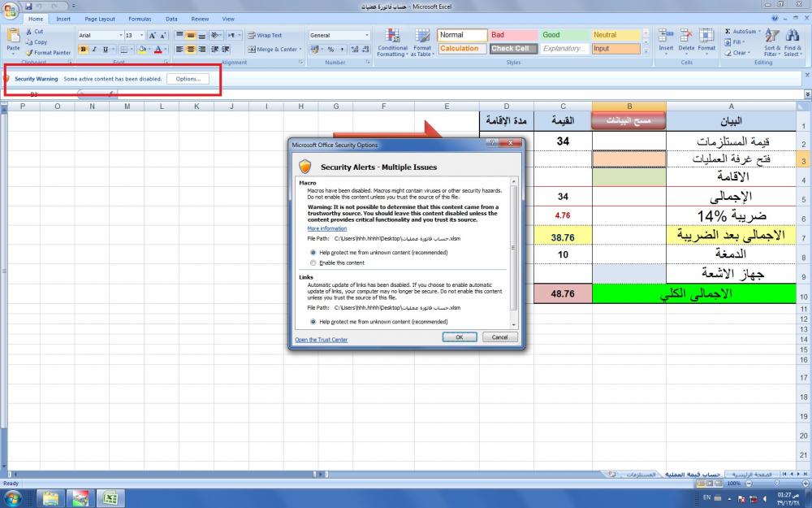
Task: Select 'Enable this content' radio option
Action: point(313,263)
